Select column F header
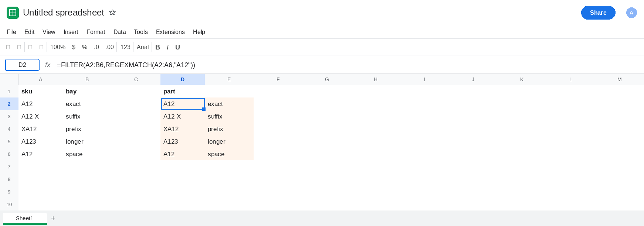 278,79
